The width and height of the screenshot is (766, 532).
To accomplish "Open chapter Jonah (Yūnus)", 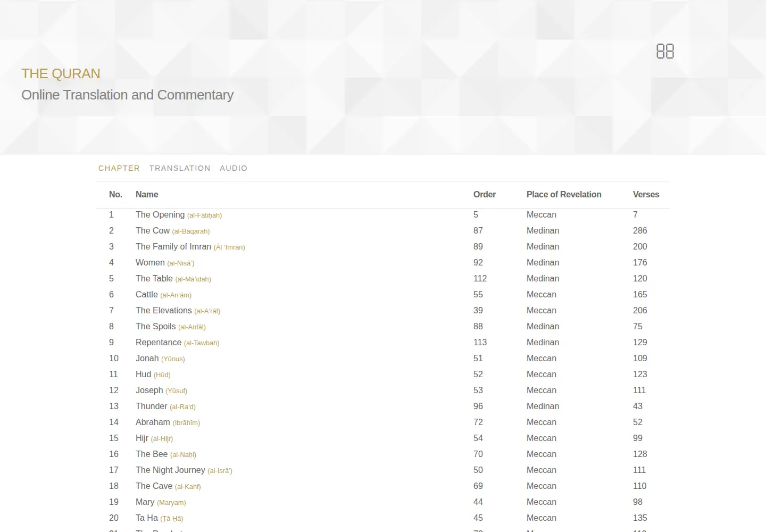I will click(160, 359).
